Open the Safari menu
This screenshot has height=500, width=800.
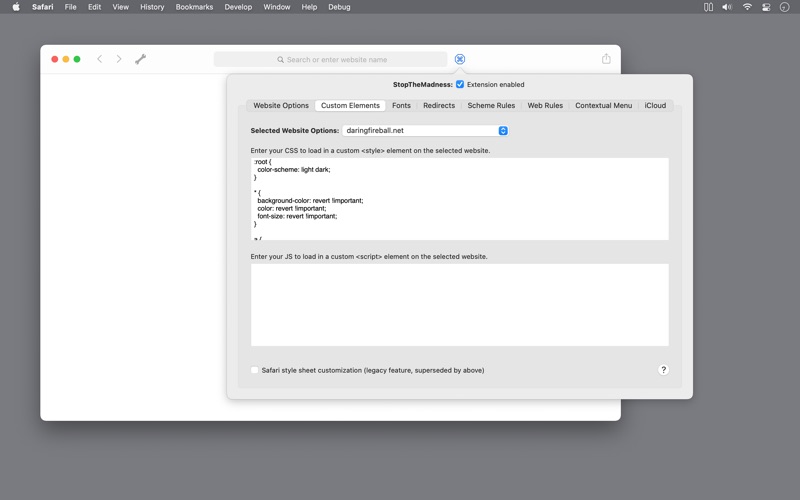pyautogui.click(x=42, y=7)
